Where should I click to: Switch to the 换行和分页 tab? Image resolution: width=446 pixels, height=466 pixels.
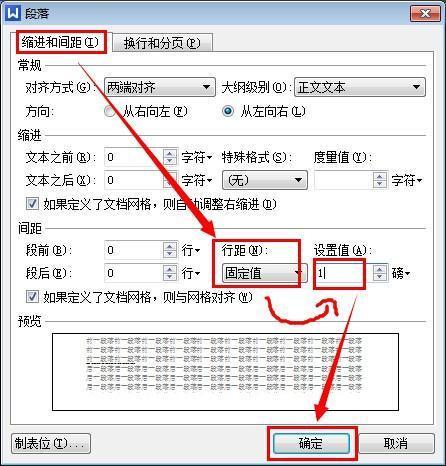pos(162,43)
